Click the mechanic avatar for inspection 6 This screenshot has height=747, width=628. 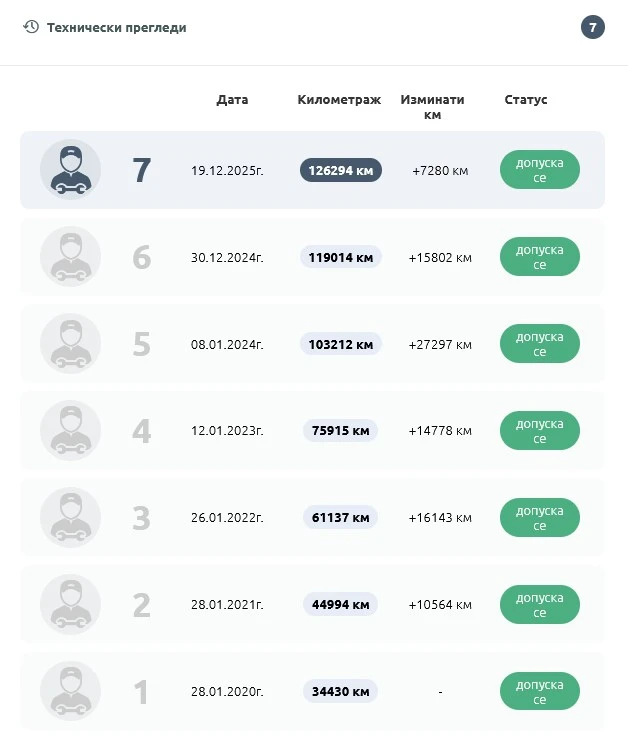[x=70, y=257]
